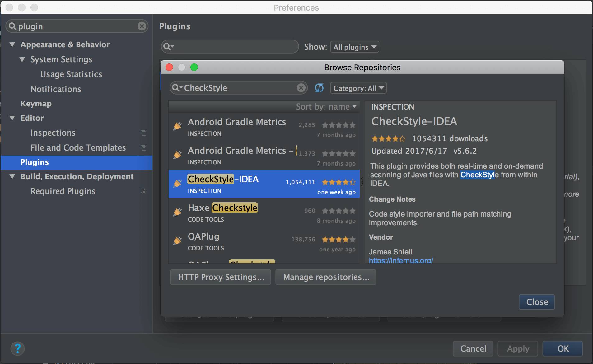The width and height of the screenshot is (593, 364).
Task: Focus the CheckStyle repository search field
Action: pos(239,88)
